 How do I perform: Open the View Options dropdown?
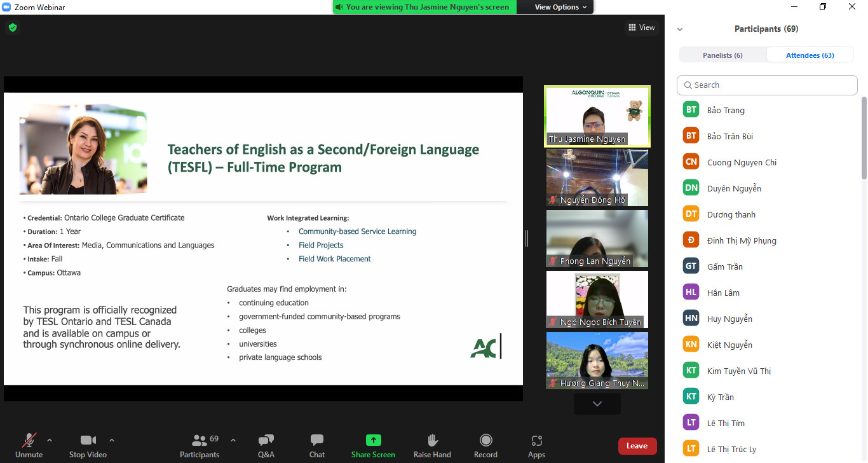click(556, 7)
